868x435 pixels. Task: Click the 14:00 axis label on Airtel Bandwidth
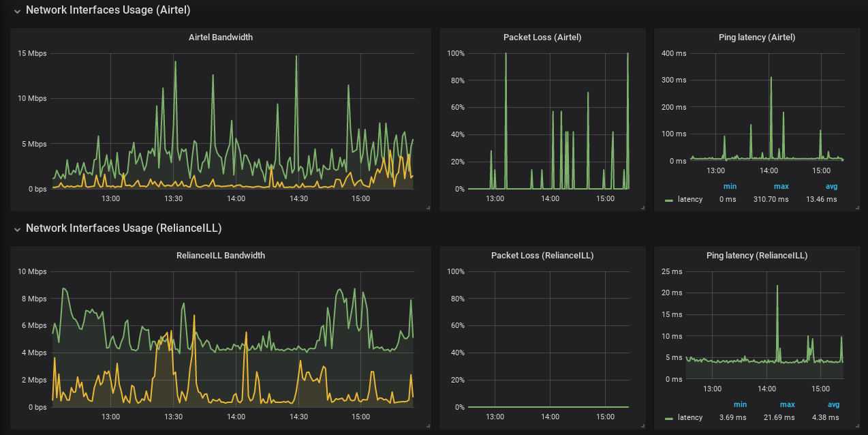click(236, 198)
